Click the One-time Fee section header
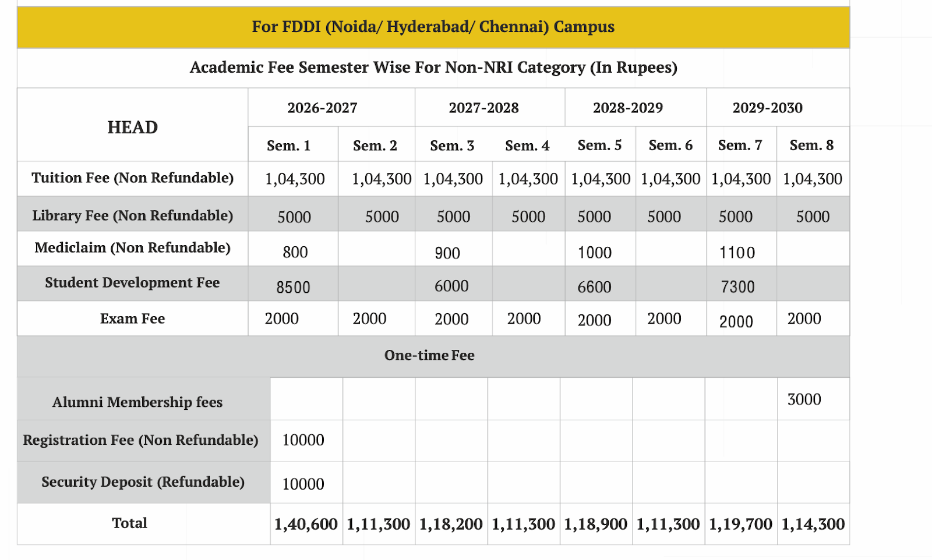 (429, 356)
